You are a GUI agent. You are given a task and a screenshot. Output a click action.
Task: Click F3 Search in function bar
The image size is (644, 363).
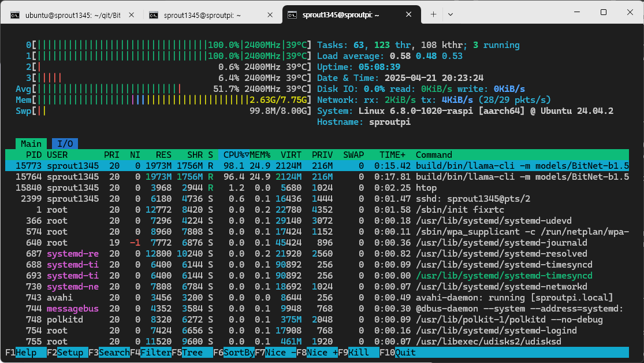point(109,353)
